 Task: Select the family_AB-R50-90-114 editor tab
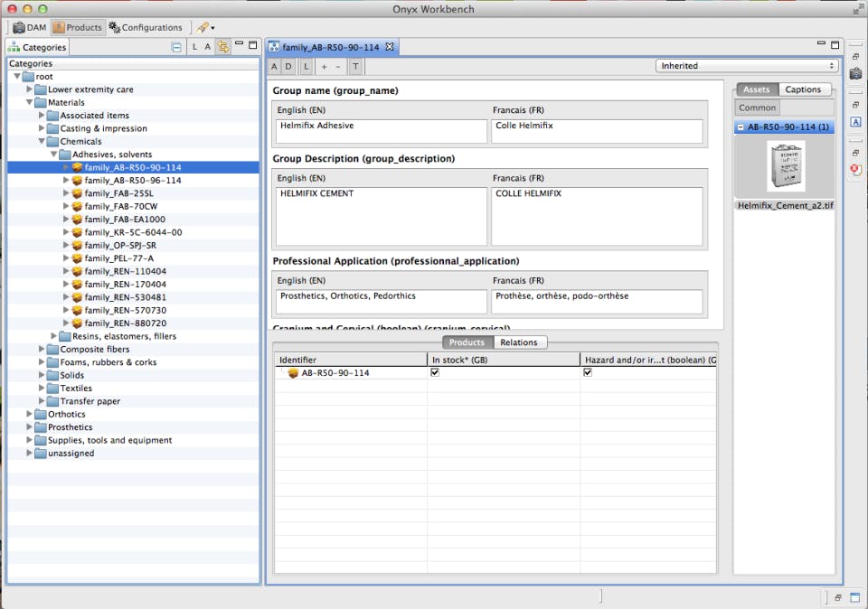(x=331, y=47)
